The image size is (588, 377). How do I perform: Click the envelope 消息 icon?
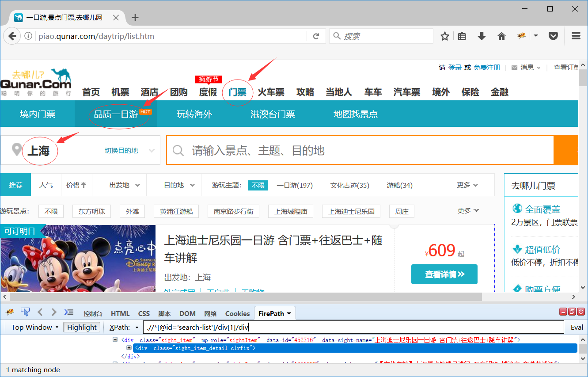(x=514, y=68)
